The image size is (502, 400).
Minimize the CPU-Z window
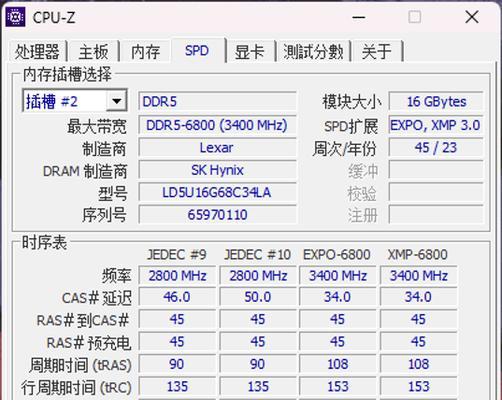pos(359,17)
